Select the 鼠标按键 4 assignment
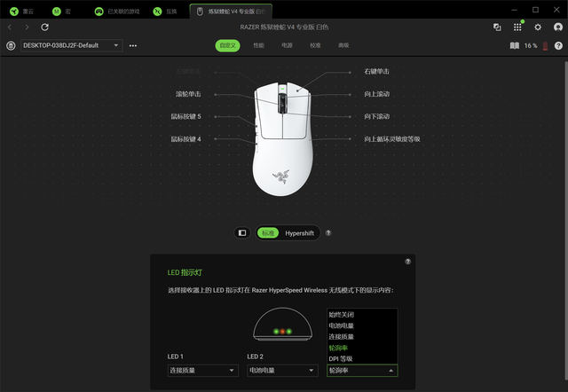Image resolution: width=568 pixels, height=392 pixels. (x=185, y=139)
